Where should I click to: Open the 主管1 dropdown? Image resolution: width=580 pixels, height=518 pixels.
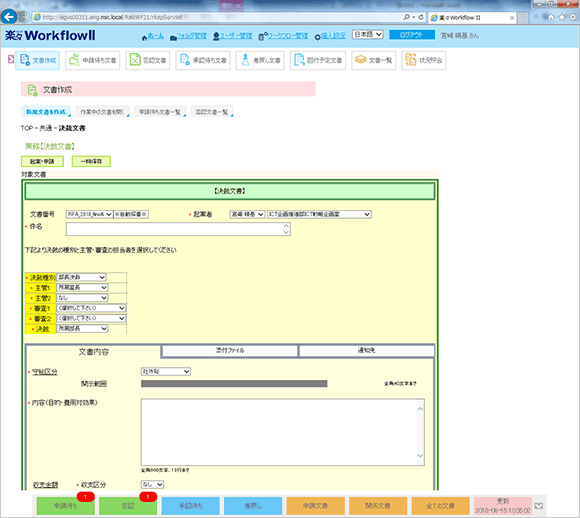[x=82, y=287]
